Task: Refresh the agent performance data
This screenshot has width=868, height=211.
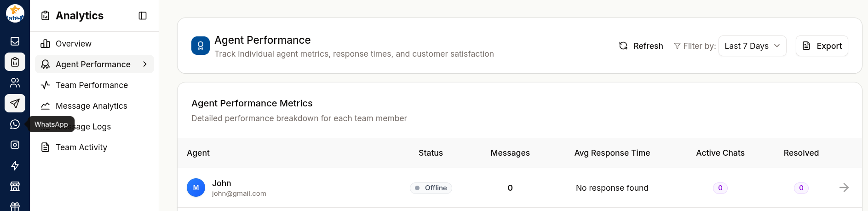Action: [641, 46]
